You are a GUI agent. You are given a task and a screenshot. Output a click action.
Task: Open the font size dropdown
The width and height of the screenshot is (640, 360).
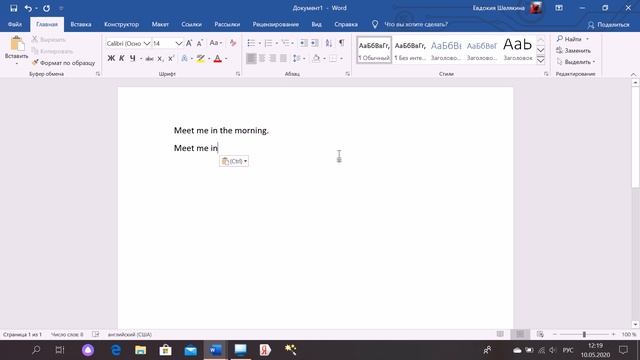tap(179, 43)
